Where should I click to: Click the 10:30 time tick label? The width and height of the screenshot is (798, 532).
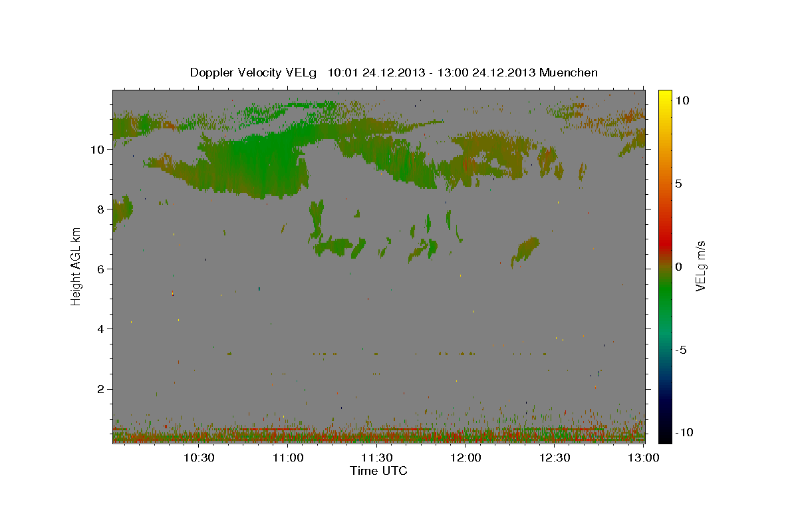click(198, 458)
